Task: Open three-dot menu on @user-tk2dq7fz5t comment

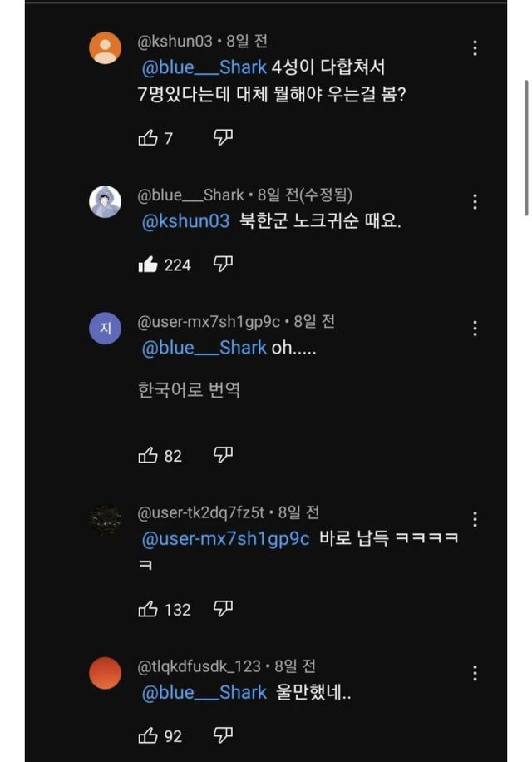Action: (475, 519)
